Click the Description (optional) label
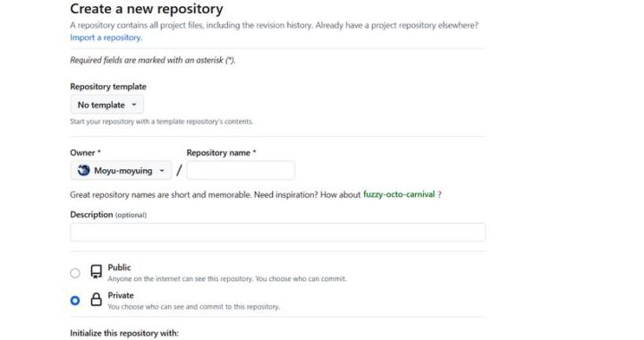 [108, 215]
